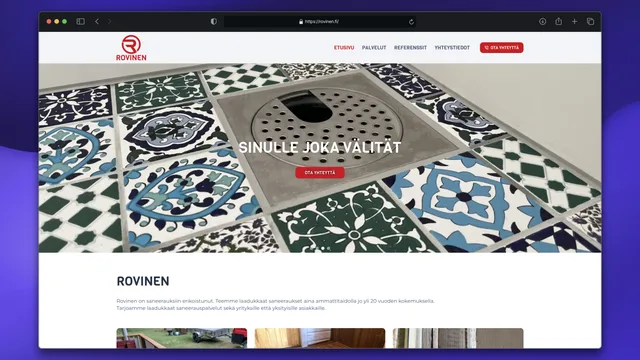Open the downloads icon in the toolbar

pyautogui.click(x=542, y=21)
